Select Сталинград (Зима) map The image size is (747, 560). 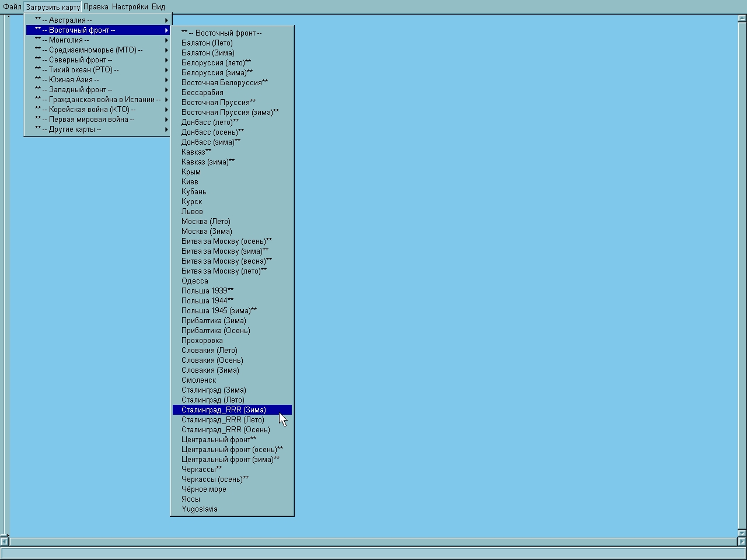click(232, 390)
